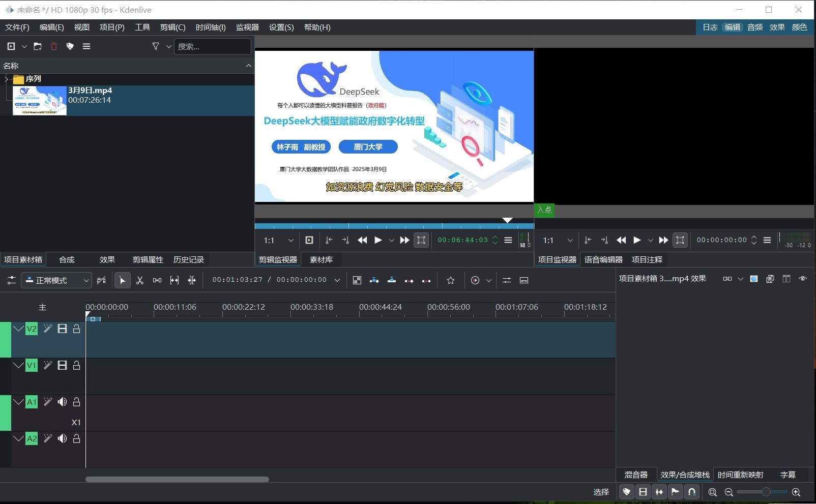This screenshot has width=816, height=504.
Task: Open the 监视器 menu
Action: pos(247,27)
